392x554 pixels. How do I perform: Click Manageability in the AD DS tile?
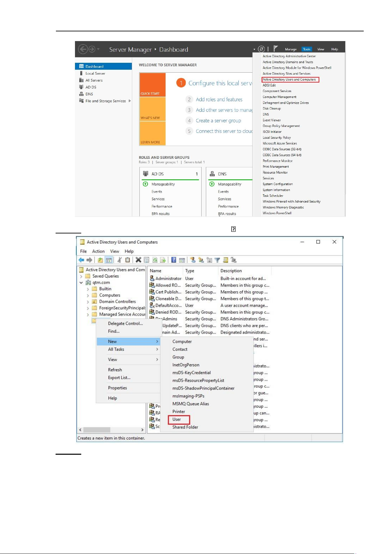pos(163,184)
